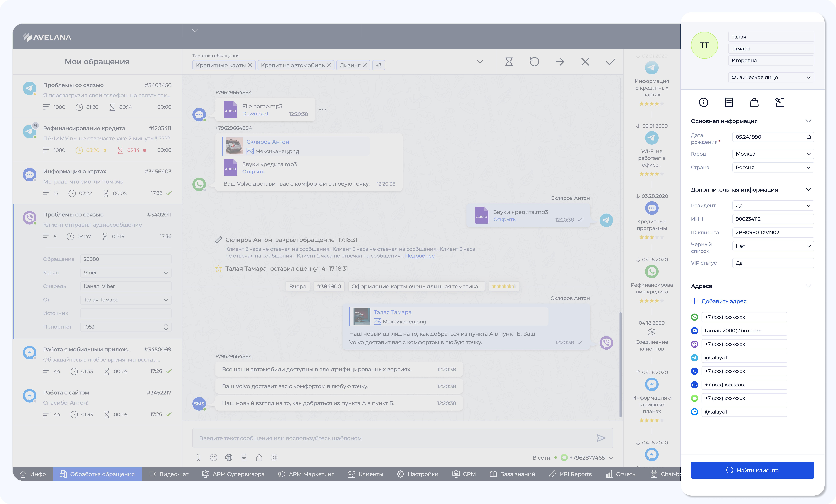The width and height of the screenshot is (836, 504).
Task: Remove the Лизинг topic tag
Action: point(365,65)
